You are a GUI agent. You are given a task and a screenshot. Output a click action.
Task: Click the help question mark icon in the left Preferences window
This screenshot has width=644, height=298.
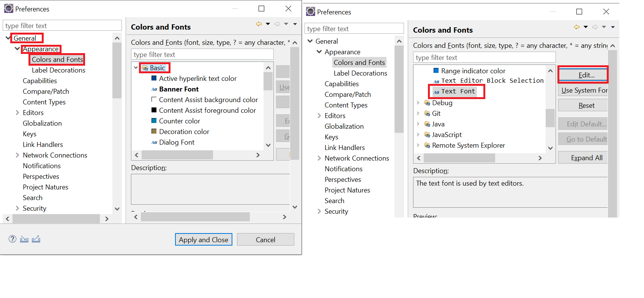(x=13, y=239)
